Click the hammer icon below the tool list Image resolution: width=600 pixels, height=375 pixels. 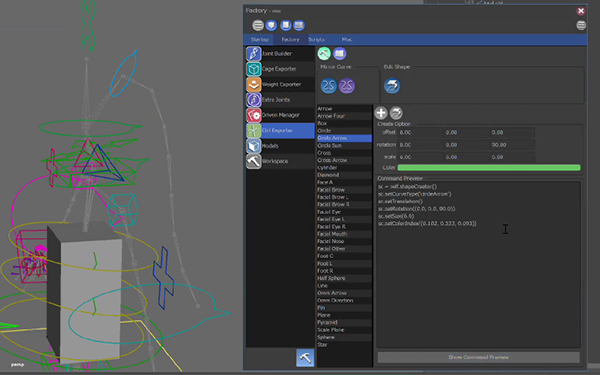coord(305,358)
